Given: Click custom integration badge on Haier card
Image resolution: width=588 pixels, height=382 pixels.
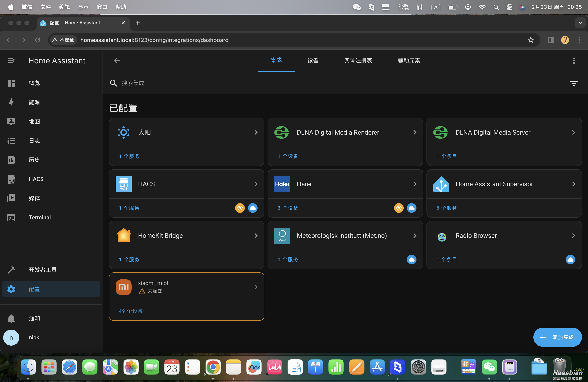Looking at the screenshot, I should tap(398, 208).
